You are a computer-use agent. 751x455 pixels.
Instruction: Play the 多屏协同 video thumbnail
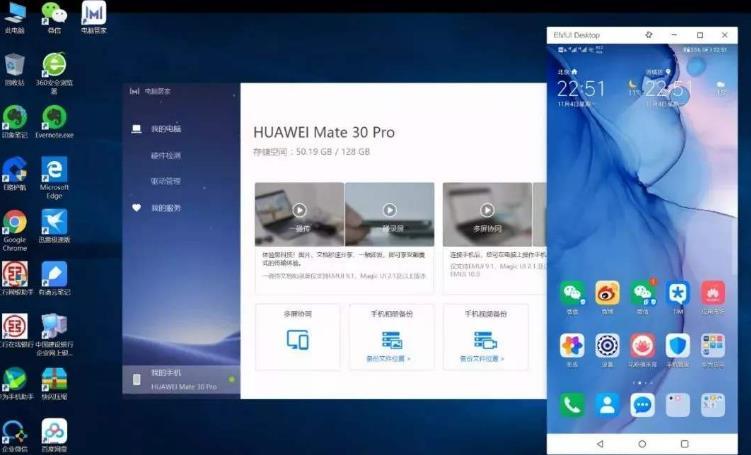click(x=487, y=210)
